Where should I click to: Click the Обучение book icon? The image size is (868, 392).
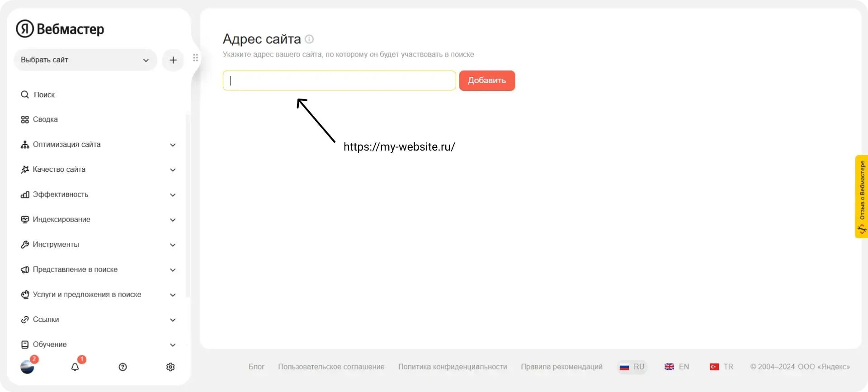[x=25, y=345]
